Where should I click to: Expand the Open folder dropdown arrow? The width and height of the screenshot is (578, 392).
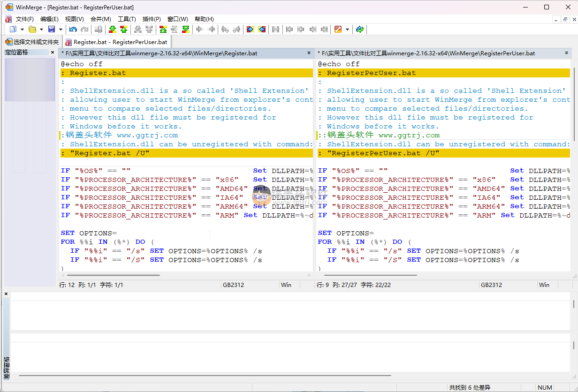tap(41, 29)
